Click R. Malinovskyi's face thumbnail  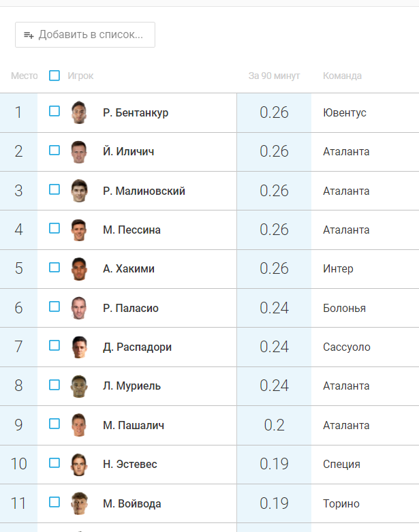tap(79, 191)
